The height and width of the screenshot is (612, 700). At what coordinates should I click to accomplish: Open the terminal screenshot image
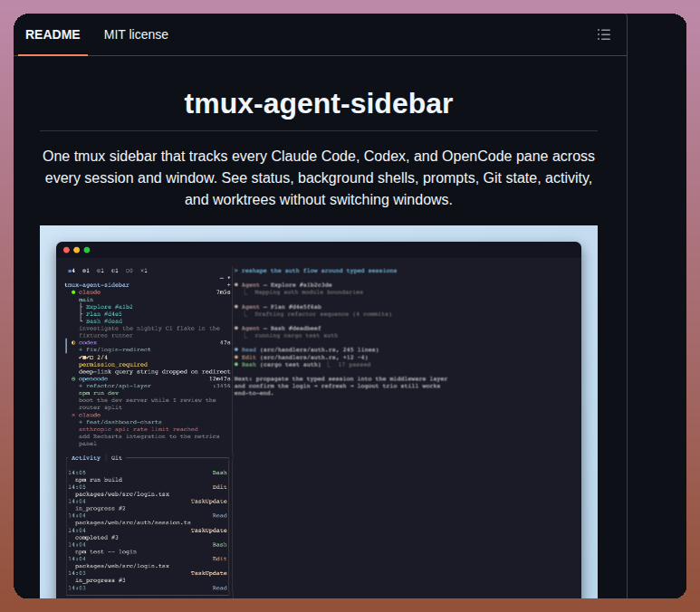[x=318, y=412]
